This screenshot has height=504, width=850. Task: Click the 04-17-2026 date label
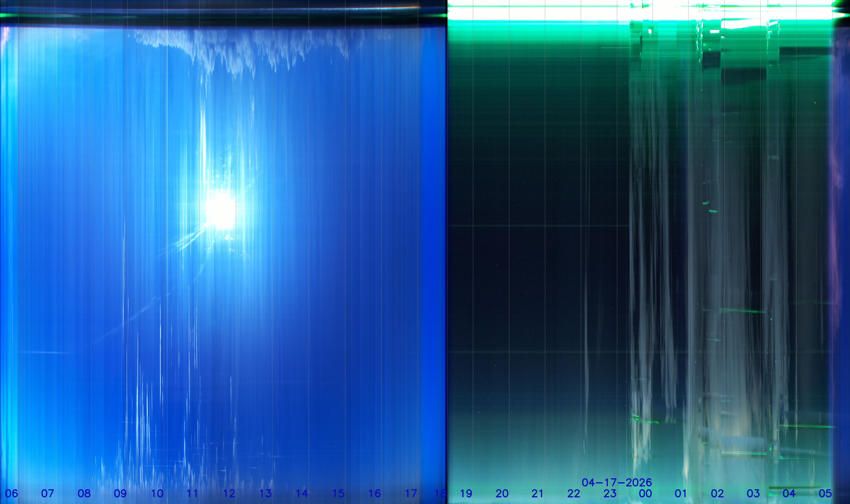tap(617, 482)
